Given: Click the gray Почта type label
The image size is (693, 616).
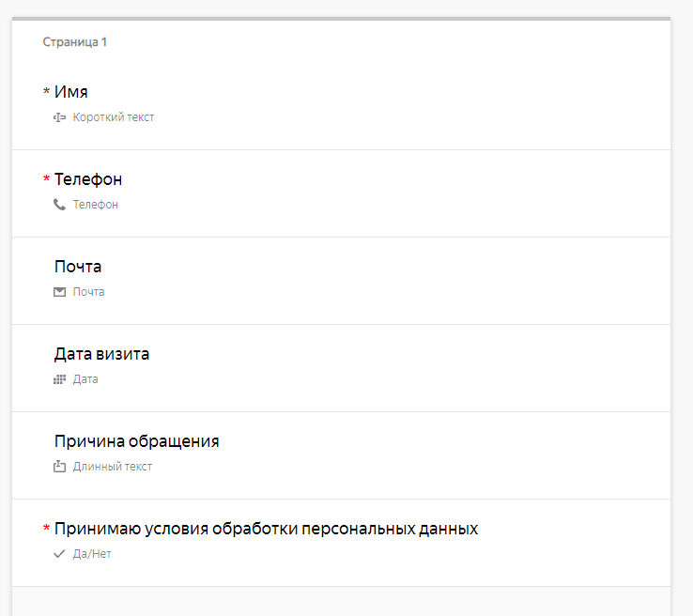Looking at the screenshot, I should tap(89, 292).
